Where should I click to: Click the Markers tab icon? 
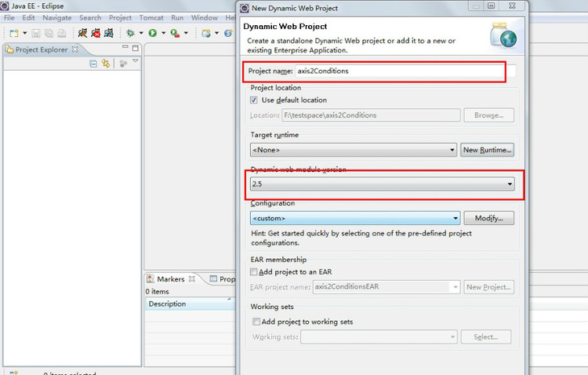tap(151, 279)
